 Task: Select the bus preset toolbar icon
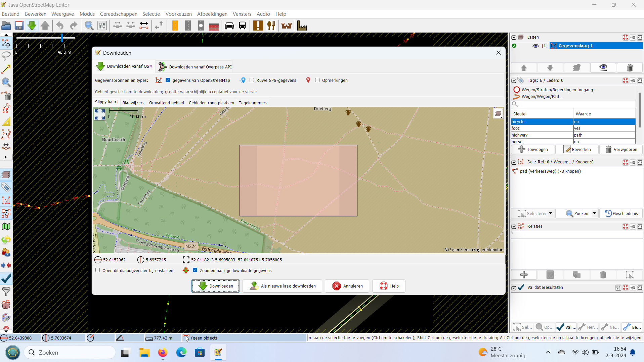pyautogui.click(x=242, y=26)
